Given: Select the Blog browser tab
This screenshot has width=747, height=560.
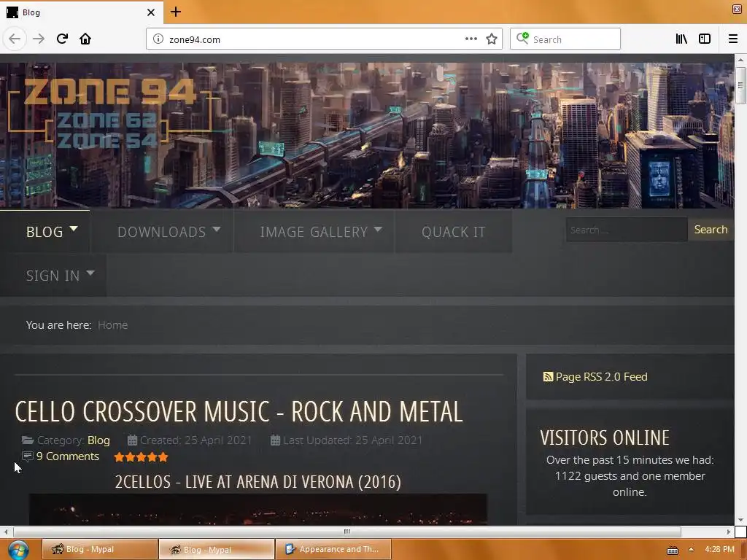Looking at the screenshot, I should (x=82, y=12).
